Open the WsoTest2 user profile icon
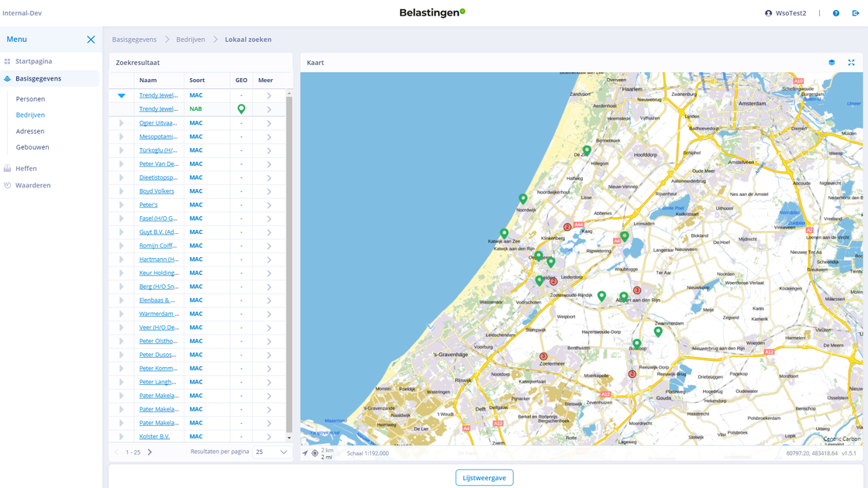 (768, 13)
